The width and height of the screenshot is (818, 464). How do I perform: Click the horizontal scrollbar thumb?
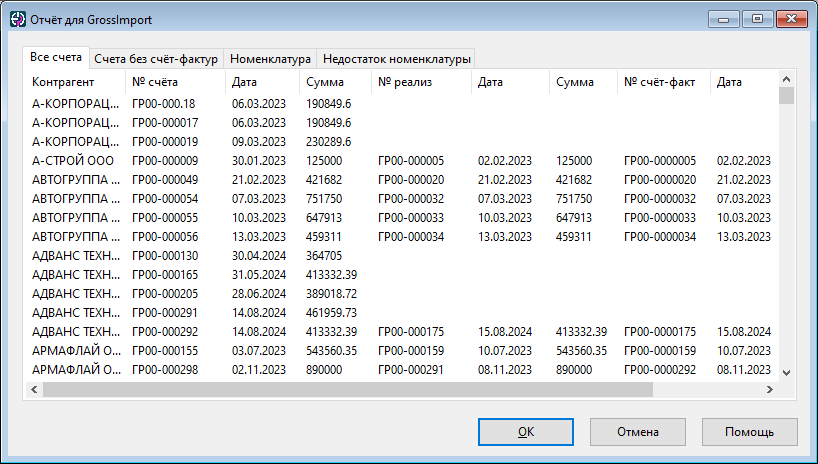(x=348, y=389)
